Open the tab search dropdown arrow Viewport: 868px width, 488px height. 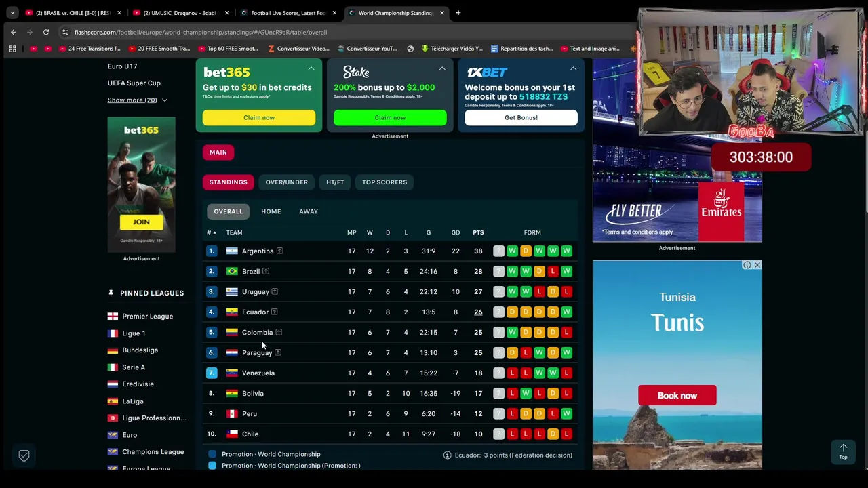pos(12,13)
